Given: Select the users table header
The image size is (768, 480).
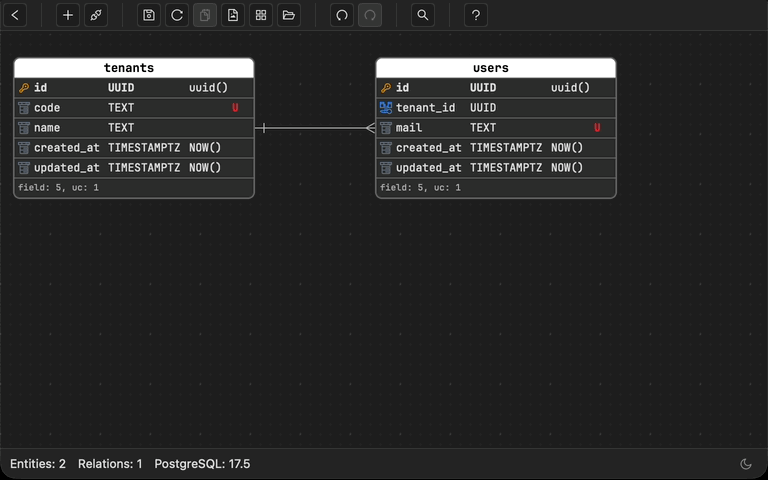Looking at the screenshot, I should (495, 68).
